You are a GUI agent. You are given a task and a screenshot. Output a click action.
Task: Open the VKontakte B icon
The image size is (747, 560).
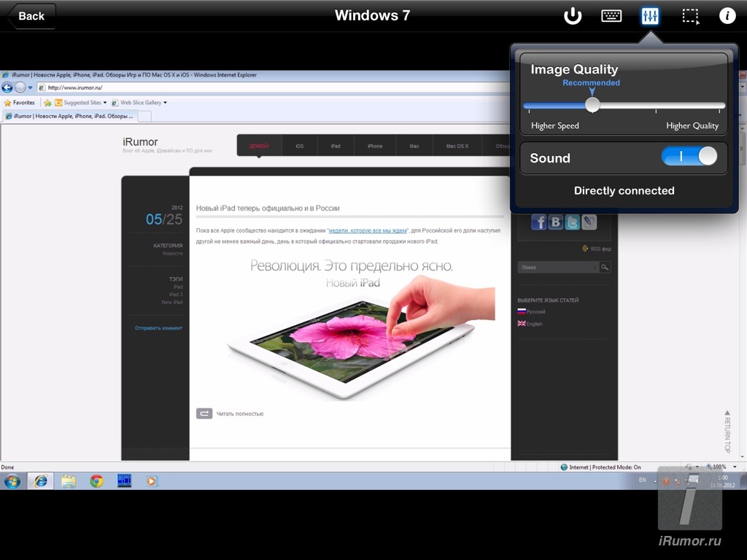[x=555, y=222]
